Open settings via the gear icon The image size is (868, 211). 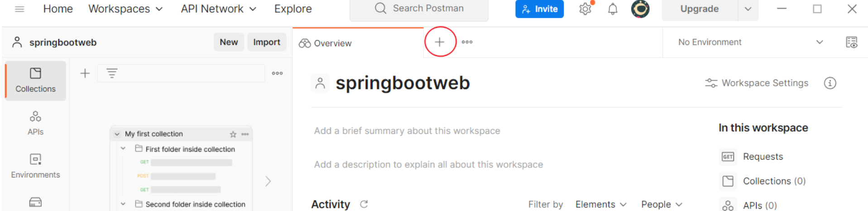click(x=585, y=9)
